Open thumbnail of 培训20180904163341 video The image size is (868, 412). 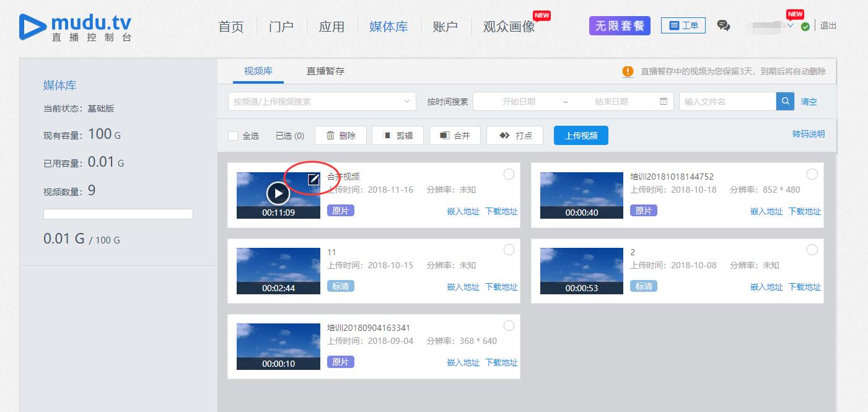click(x=278, y=346)
